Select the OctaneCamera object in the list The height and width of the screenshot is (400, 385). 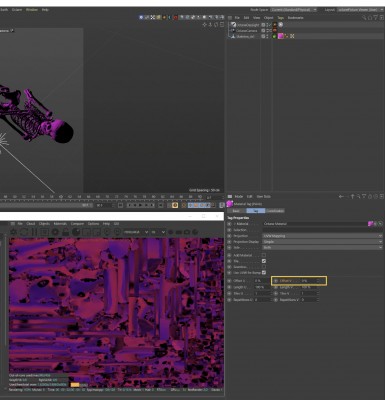[x=246, y=30]
